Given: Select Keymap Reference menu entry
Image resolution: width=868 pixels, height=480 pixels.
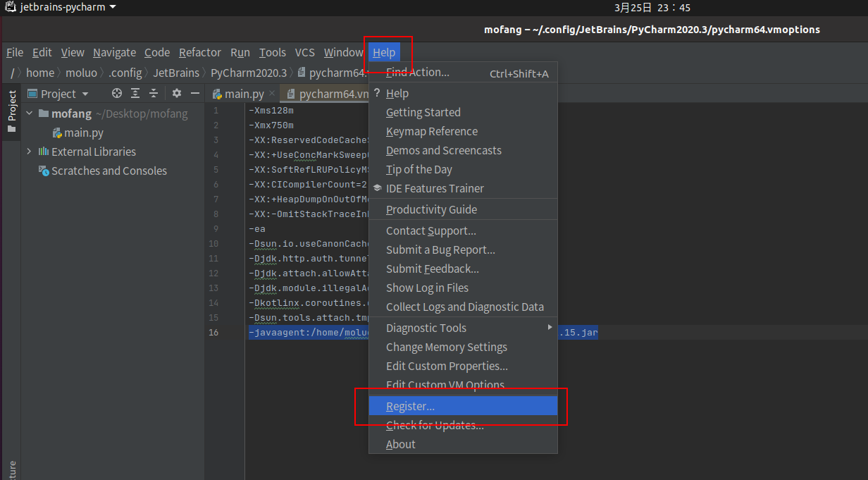Looking at the screenshot, I should point(463,131).
